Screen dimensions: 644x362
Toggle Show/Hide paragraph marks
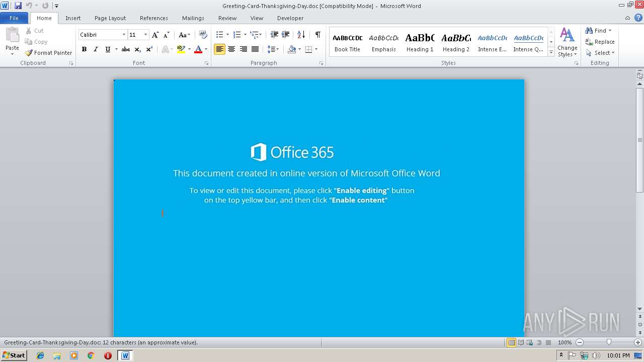pyautogui.click(x=318, y=35)
